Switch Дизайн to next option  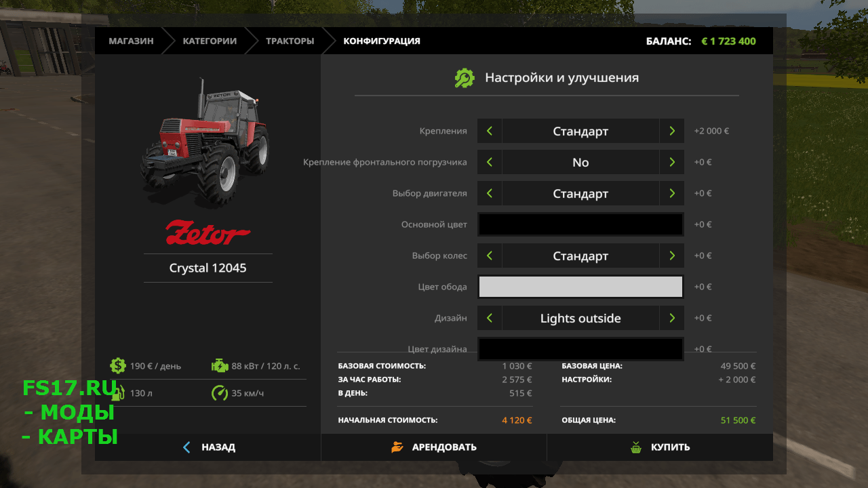point(671,318)
